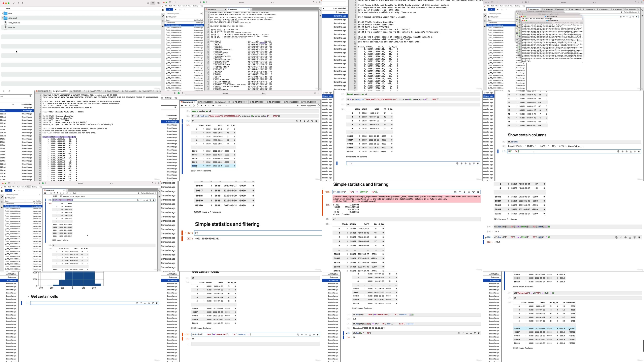Save the notebook via the floppy disk icon

coord(182,105)
